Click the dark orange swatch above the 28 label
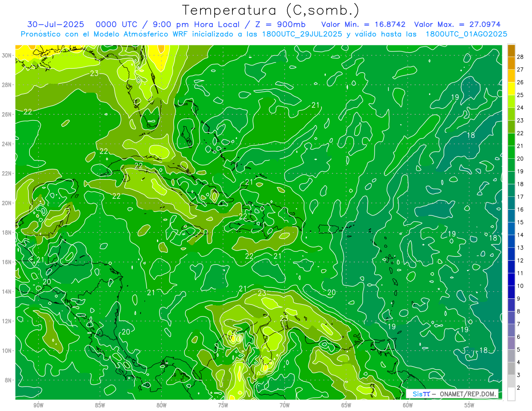The height and width of the screenshot is (411, 532). 511,50
